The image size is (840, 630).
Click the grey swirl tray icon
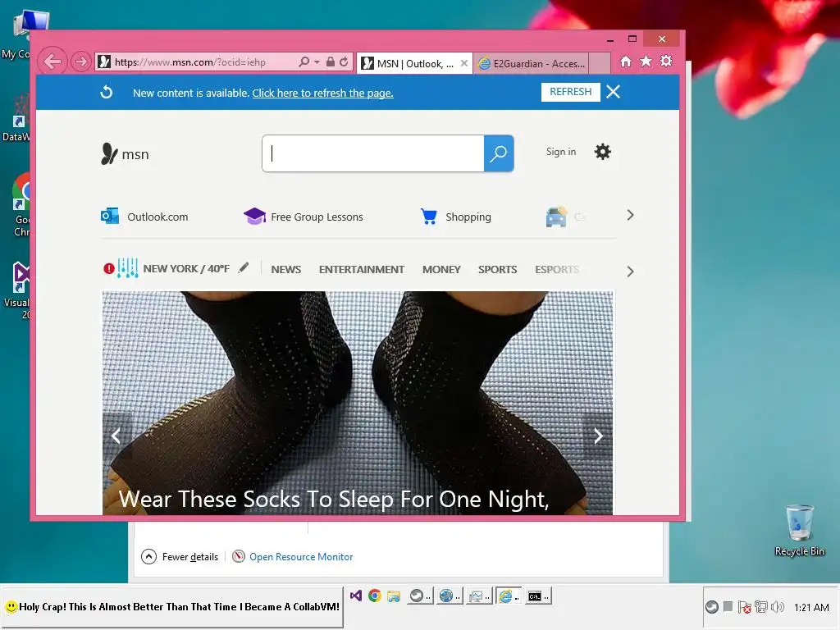click(x=711, y=607)
